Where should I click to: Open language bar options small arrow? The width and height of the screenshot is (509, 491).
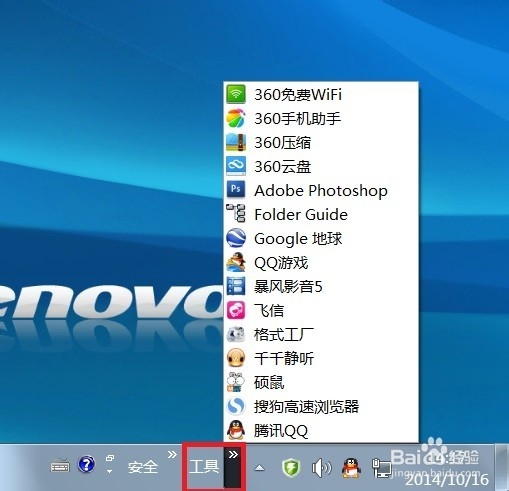(x=109, y=471)
